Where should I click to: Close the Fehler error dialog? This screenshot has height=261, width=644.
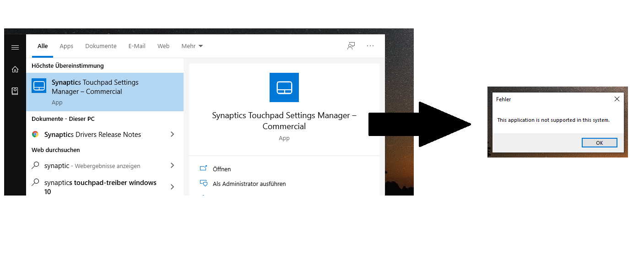click(x=617, y=99)
